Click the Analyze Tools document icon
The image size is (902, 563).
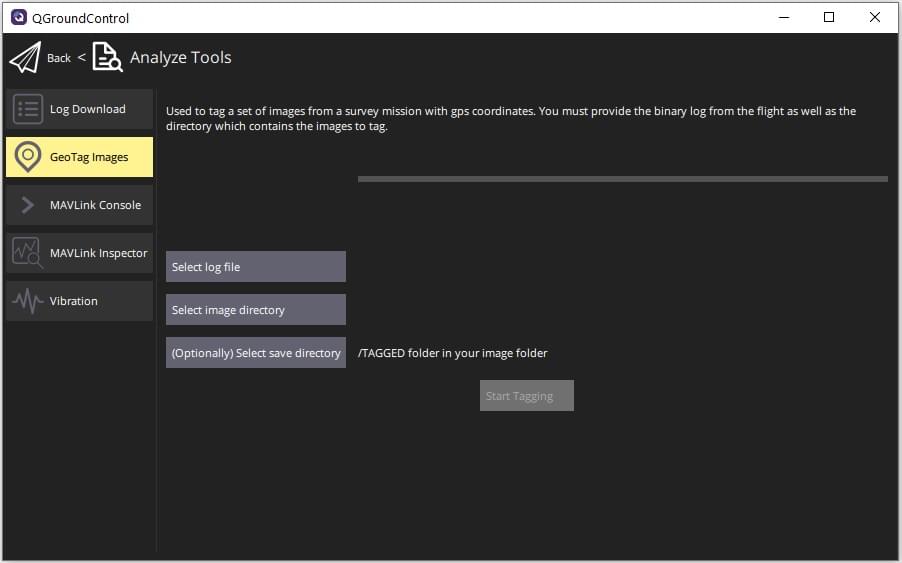click(107, 58)
